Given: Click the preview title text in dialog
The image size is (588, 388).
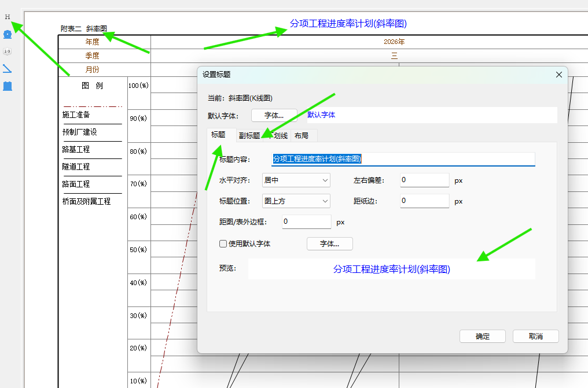Looking at the screenshot, I should pyautogui.click(x=391, y=269).
